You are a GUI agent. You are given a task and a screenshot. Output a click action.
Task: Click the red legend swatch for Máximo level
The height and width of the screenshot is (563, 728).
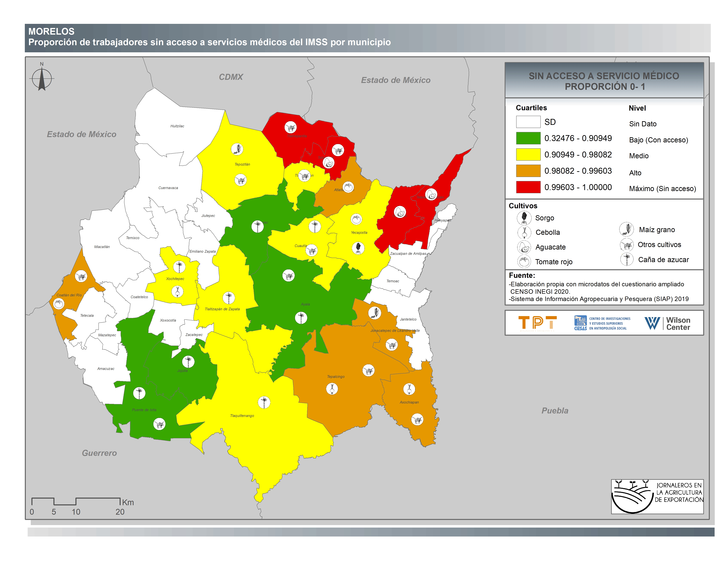click(528, 187)
